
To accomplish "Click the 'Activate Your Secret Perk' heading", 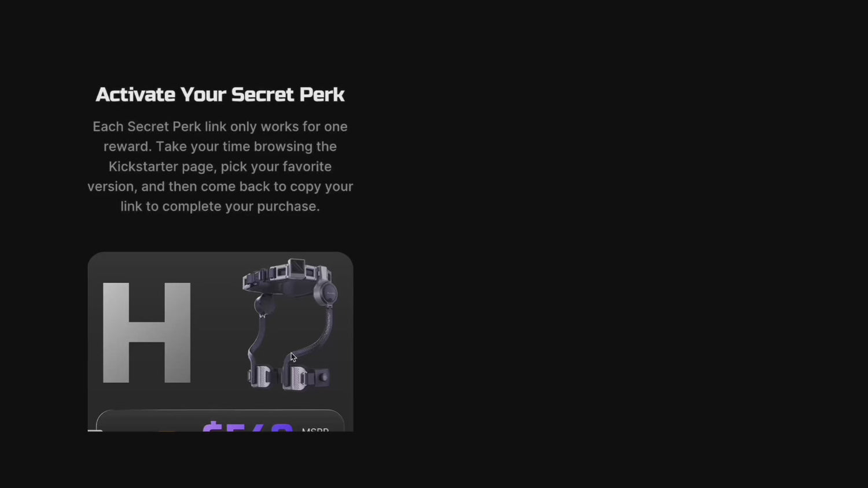I will pos(220,94).
